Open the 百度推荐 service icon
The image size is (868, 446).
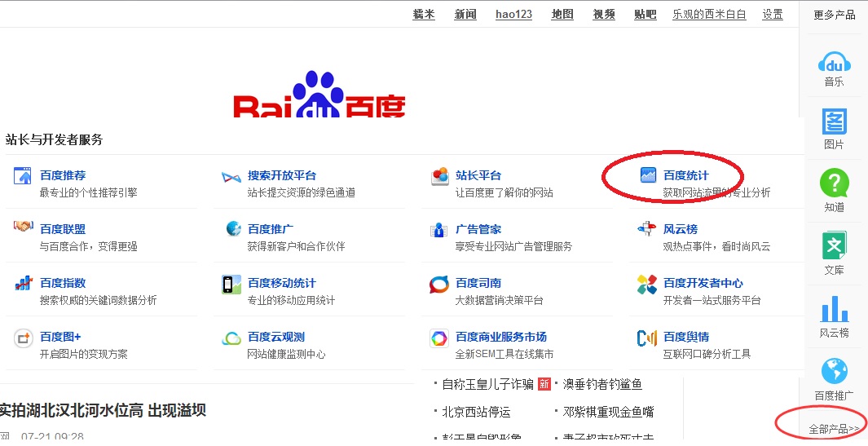(x=23, y=175)
